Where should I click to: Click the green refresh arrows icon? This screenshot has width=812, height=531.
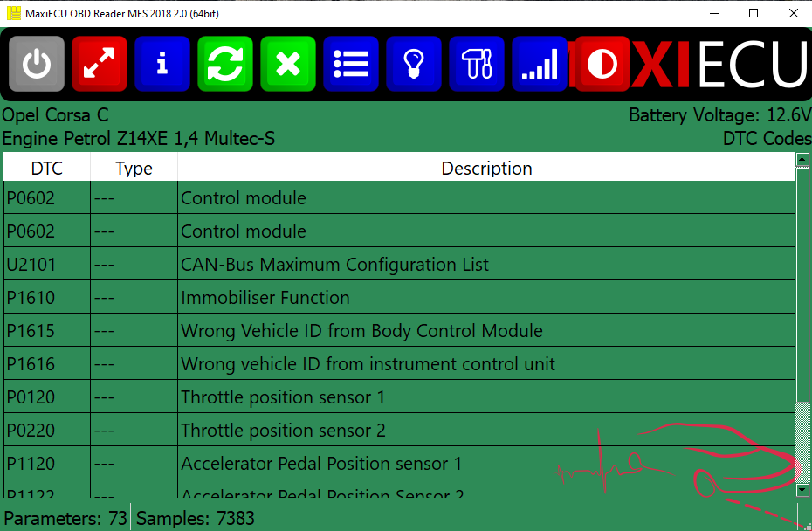(225, 64)
